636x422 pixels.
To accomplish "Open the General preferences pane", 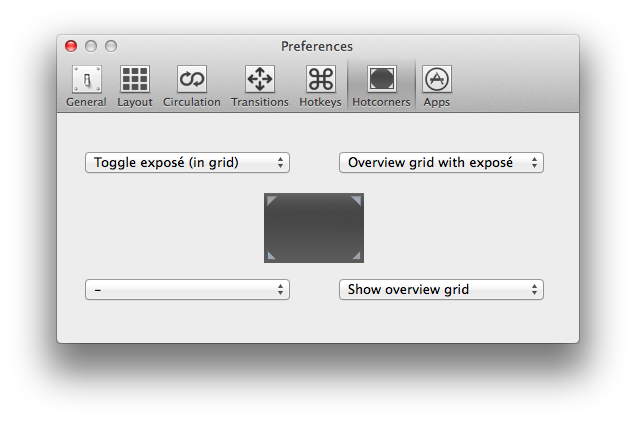I will click(x=86, y=80).
